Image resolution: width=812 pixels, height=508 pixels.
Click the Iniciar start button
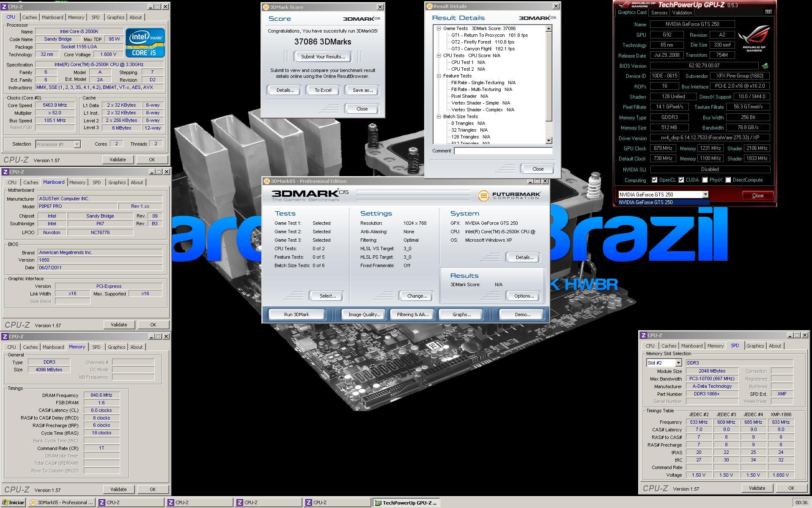point(14,502)
